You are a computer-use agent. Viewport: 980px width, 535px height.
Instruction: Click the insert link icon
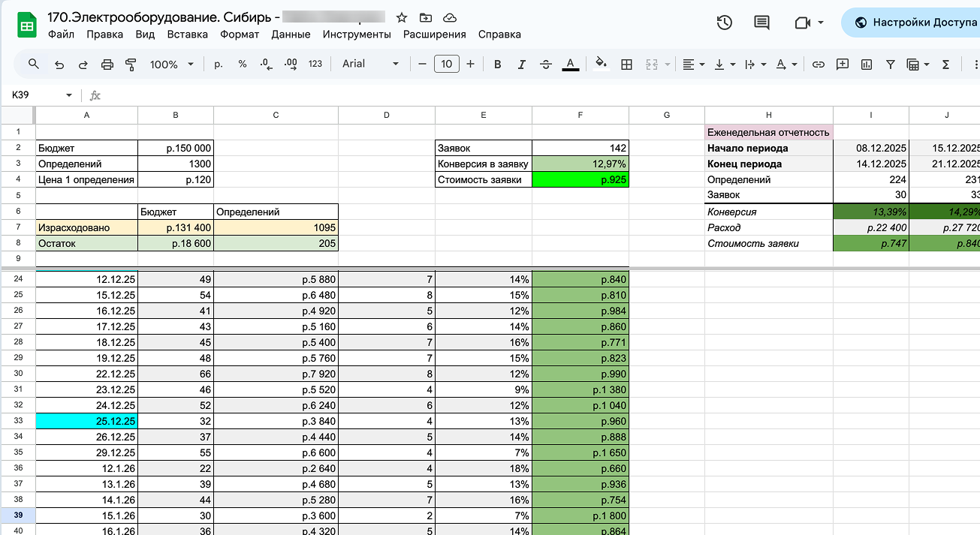point(819,65)
